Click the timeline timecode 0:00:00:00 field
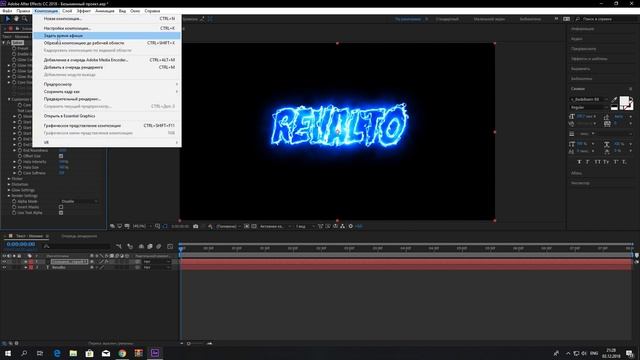The height and width of the screenshot is (360, 640). tap(21, 244)
